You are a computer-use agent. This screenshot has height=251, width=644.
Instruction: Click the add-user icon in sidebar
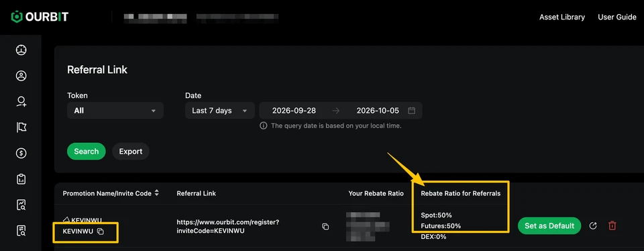(21, 102)
